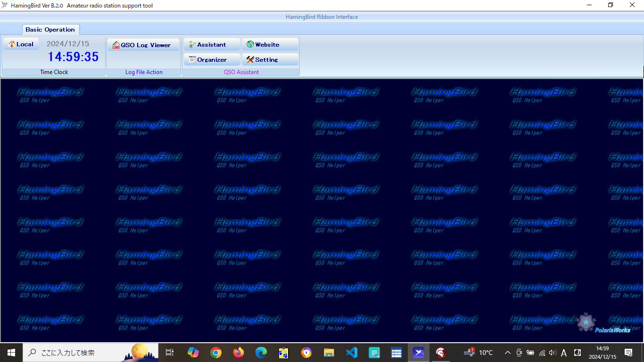Toggle the IME input mode A indicator

564,353
